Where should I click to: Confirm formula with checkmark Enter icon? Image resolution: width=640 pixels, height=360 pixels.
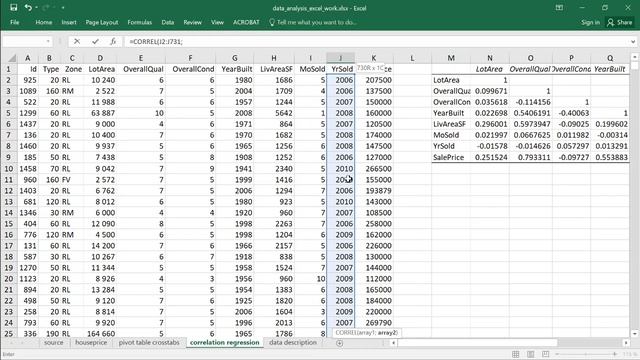pyautogui.click(x=95, y=41)
